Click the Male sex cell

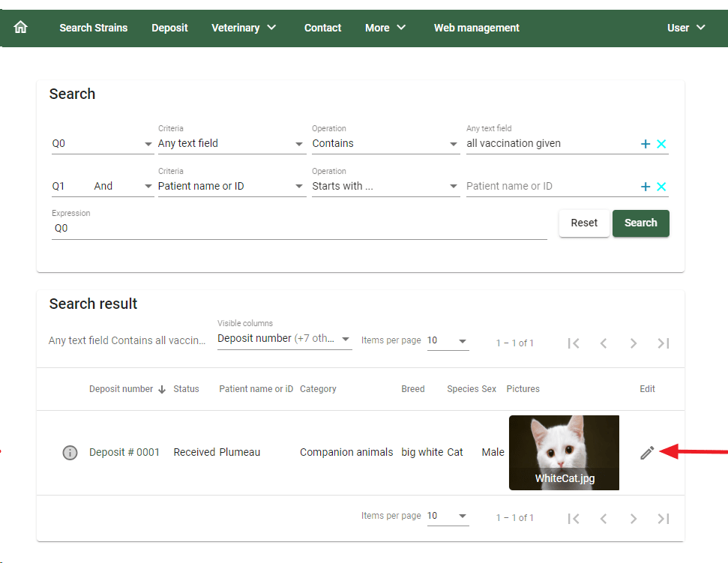click(493, 452)
